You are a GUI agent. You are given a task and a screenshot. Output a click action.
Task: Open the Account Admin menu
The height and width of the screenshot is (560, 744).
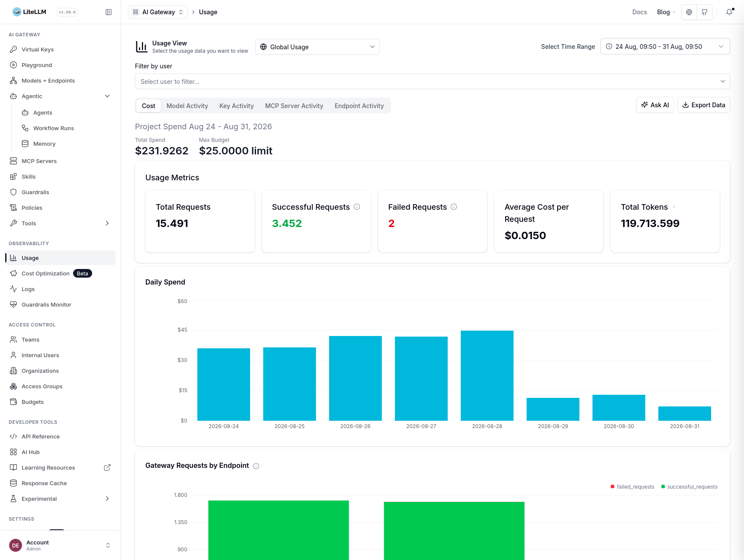61,545
